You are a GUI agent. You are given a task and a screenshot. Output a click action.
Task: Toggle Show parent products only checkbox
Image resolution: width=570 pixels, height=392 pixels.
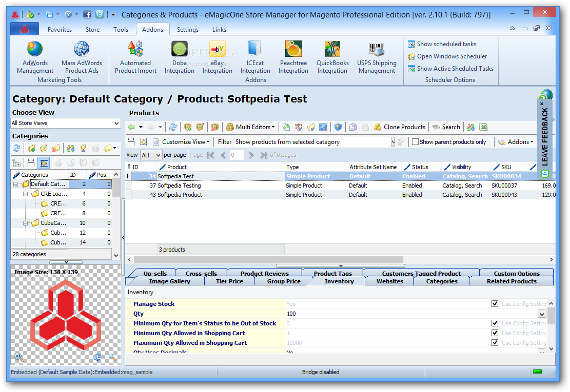[416, 142]
